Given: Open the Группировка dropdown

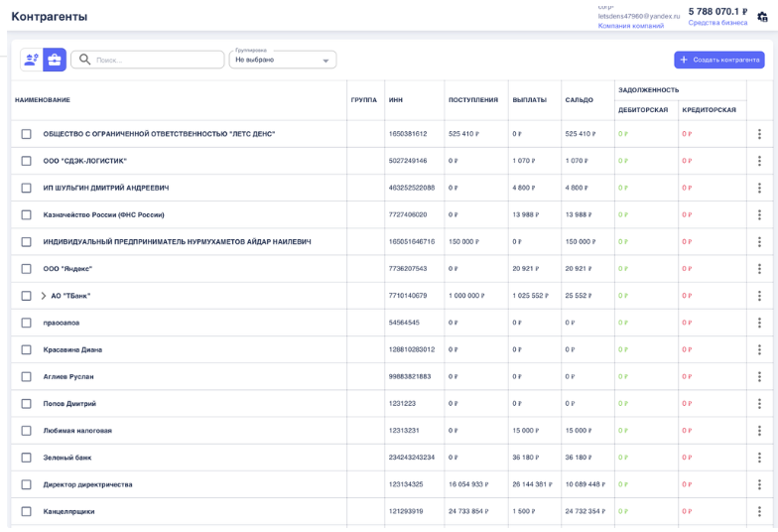Looking at the screenshot, I should click(282, 60).
